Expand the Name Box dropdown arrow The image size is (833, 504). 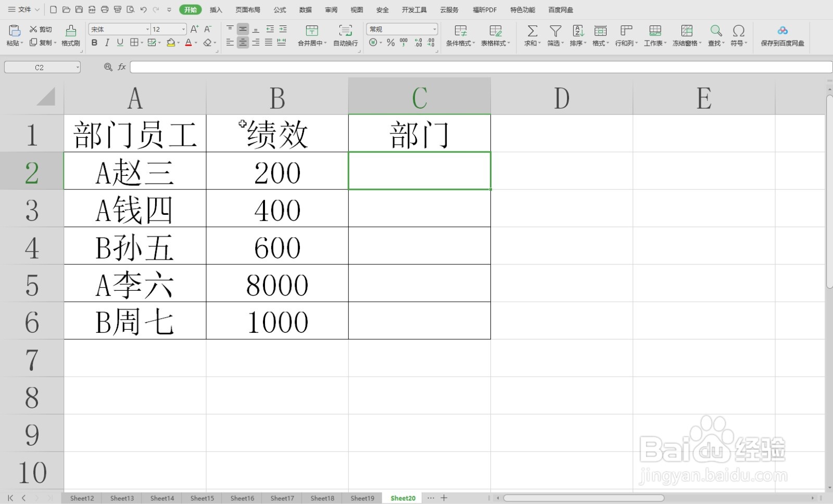(78, 67)
